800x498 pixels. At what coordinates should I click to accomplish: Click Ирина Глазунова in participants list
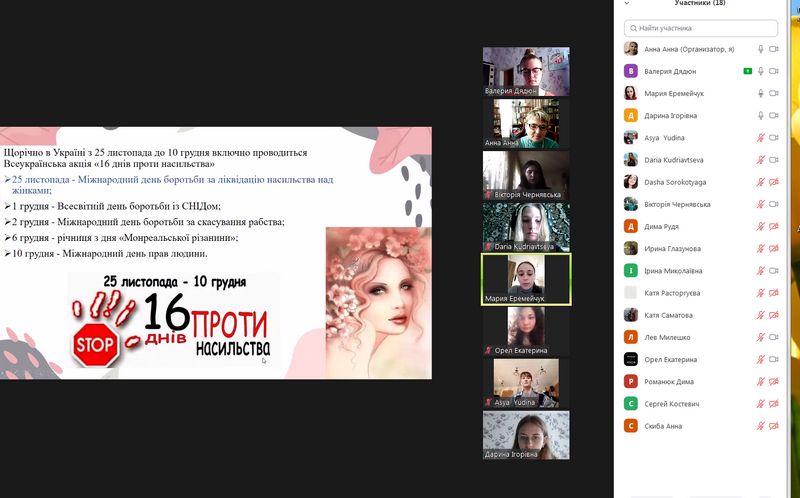click(672, 248)
